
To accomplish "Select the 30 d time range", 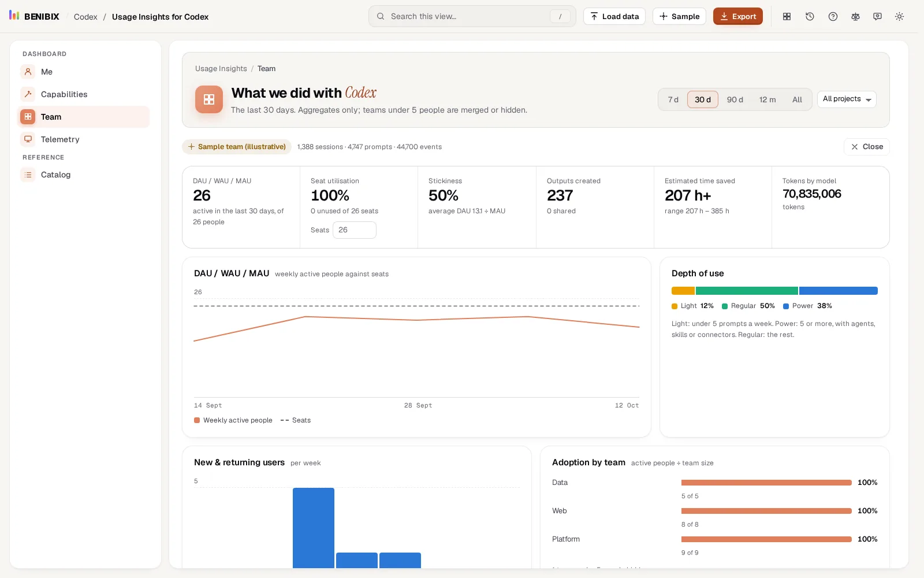I will click(x=703, y=99).
